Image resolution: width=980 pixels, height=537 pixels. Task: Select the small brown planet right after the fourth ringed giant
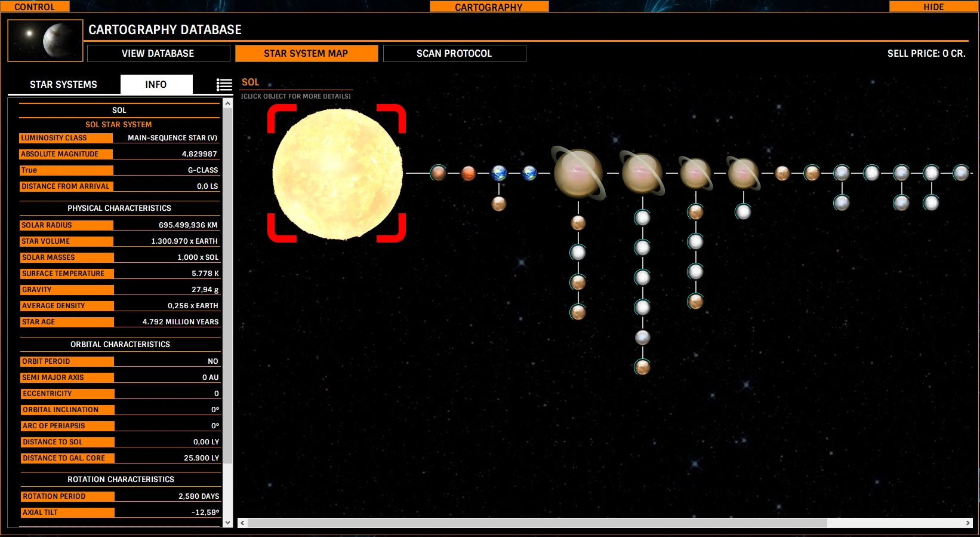782,173
